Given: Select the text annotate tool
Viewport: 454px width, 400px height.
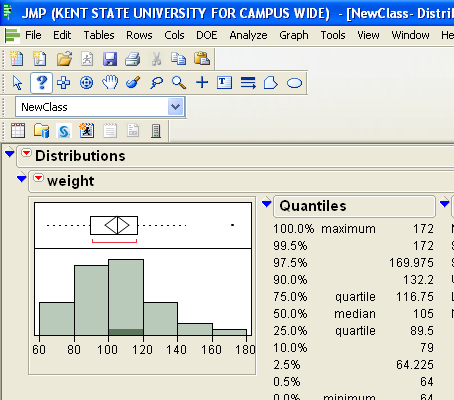Looking at the screenshot, I should point(224,82).
